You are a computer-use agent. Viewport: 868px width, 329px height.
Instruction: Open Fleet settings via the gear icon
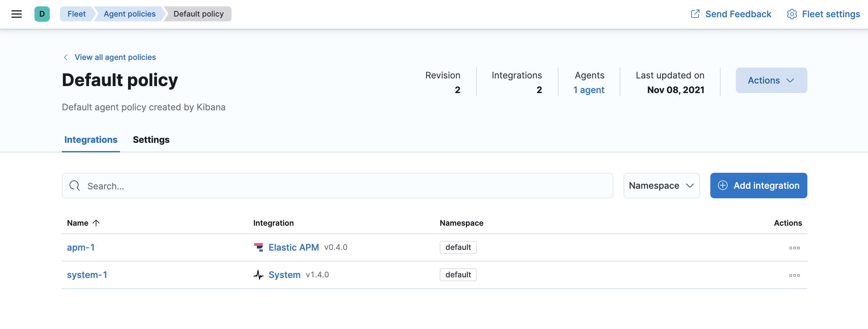[791, 14]
